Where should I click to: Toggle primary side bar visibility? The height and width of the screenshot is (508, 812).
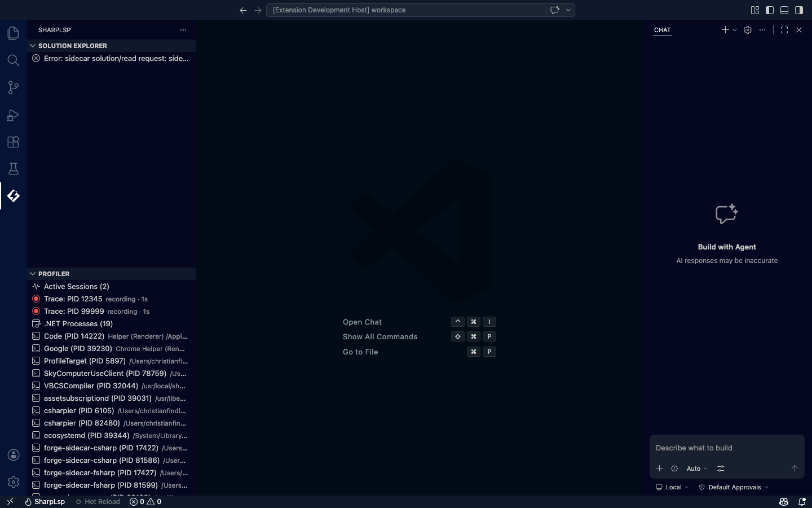click(770, 10)
